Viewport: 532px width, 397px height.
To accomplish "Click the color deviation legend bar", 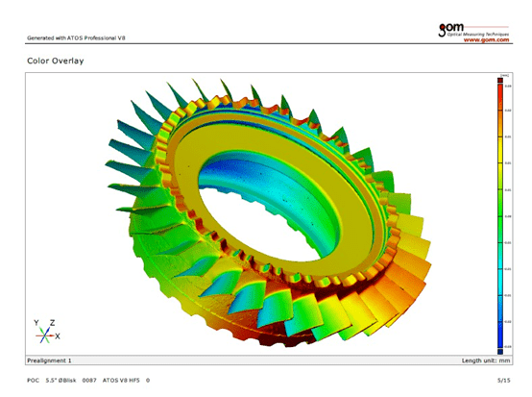I will pos(500,216).
